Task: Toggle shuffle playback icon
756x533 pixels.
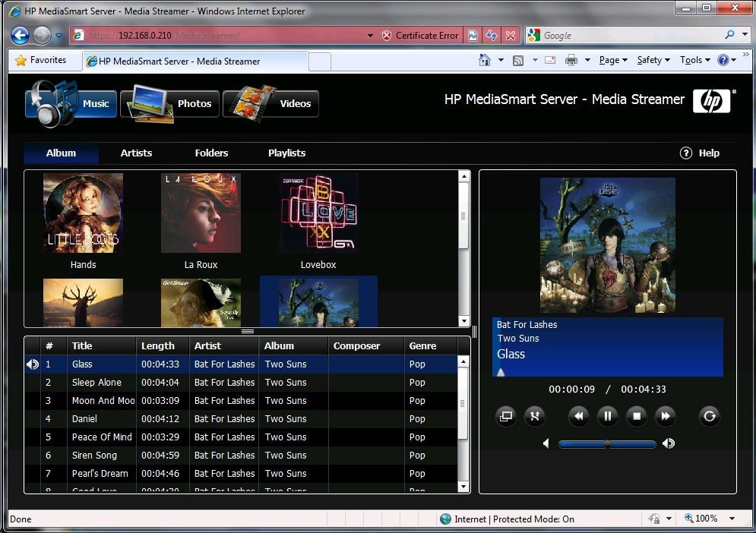Action: 535,416
